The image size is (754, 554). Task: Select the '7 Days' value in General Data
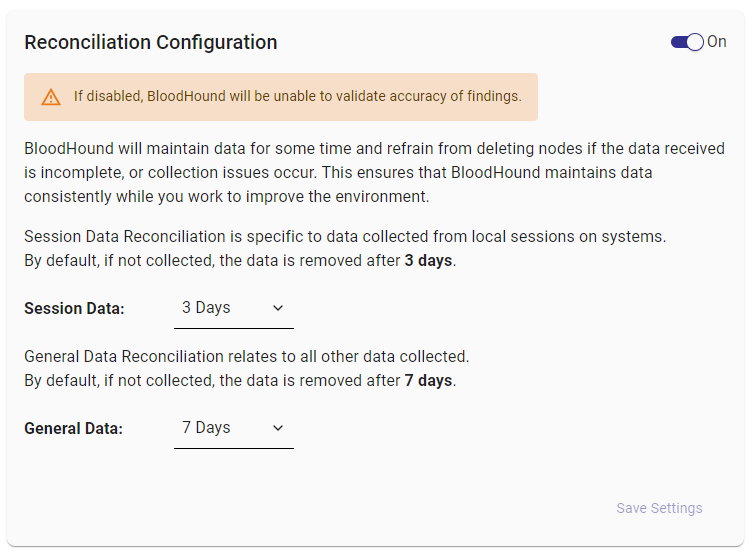coord(206,428)
